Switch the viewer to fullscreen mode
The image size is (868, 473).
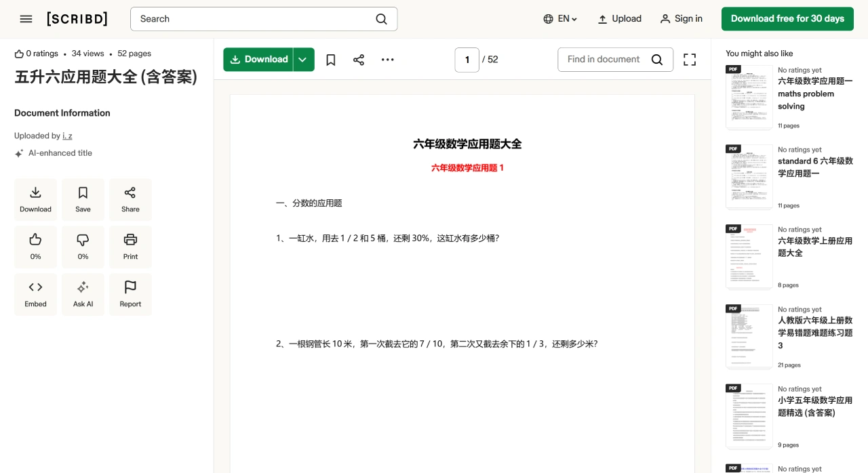tap(690, 60)
